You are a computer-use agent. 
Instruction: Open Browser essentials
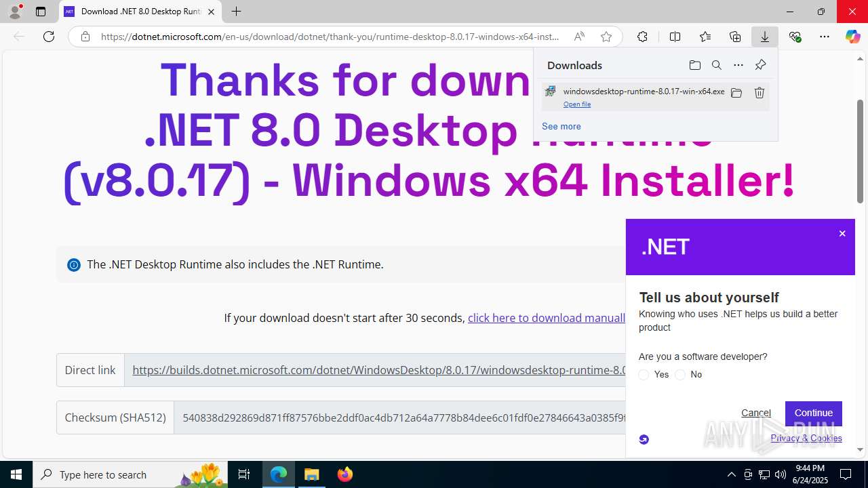(x=795, y=37)
